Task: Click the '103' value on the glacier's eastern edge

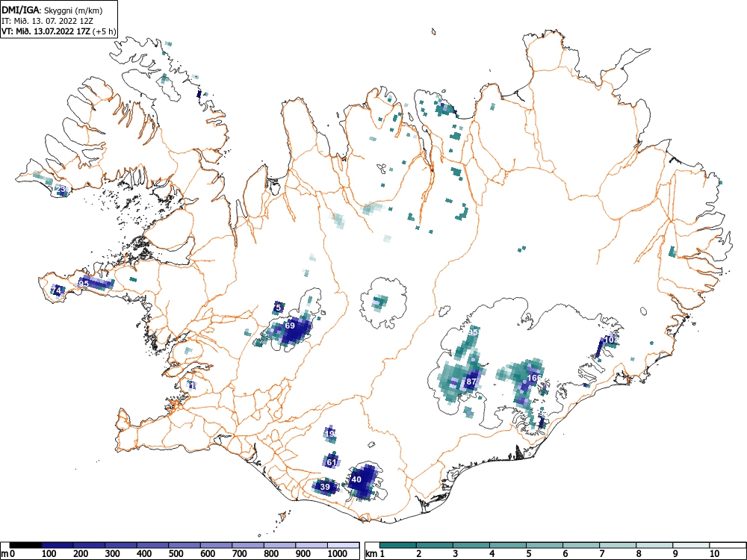Action: [x=610, y=340]
